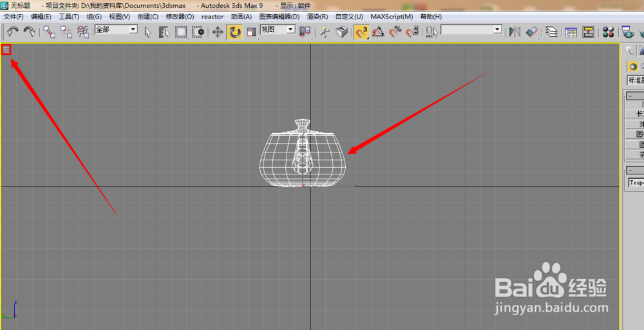The height and width of the screenshot is (330, 644).
Task: Activate the Select and Link tool
Action: (50, 32)
